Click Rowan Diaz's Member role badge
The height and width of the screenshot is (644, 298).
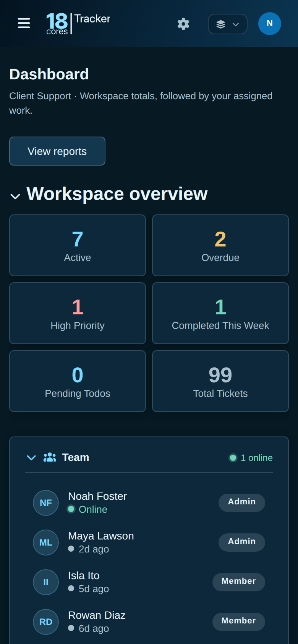[x=239, y=621]
